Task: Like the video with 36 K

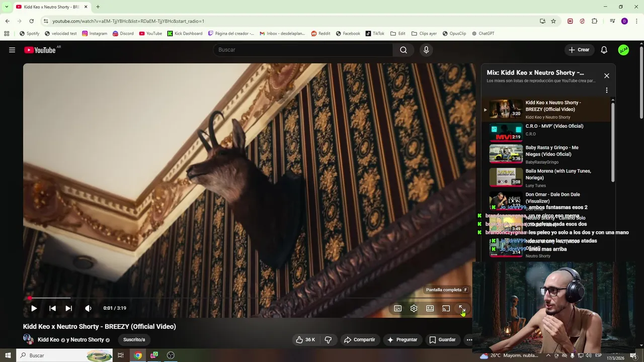Action: click(305, 340)
